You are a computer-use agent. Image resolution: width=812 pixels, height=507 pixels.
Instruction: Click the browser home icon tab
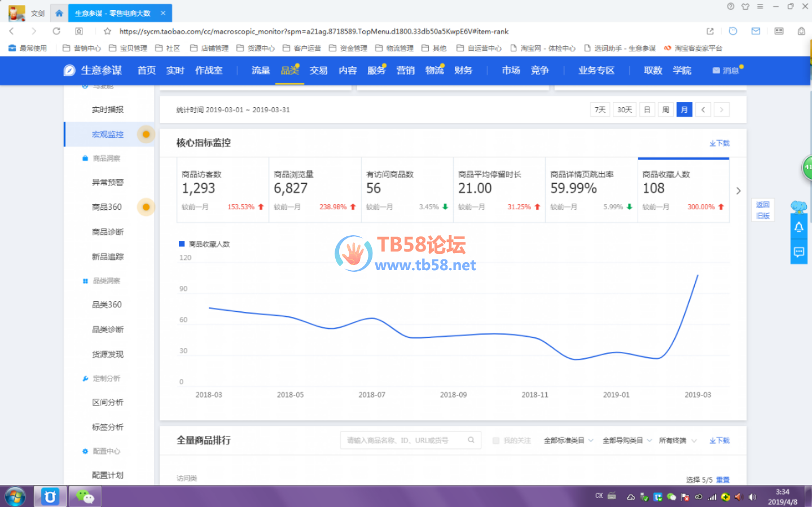[x=59, y=13]
